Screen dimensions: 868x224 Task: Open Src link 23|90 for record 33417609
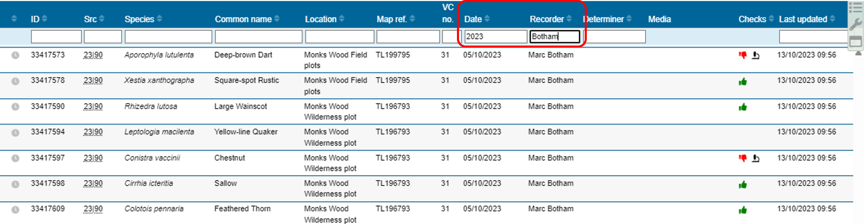click(x=93, y=209)
